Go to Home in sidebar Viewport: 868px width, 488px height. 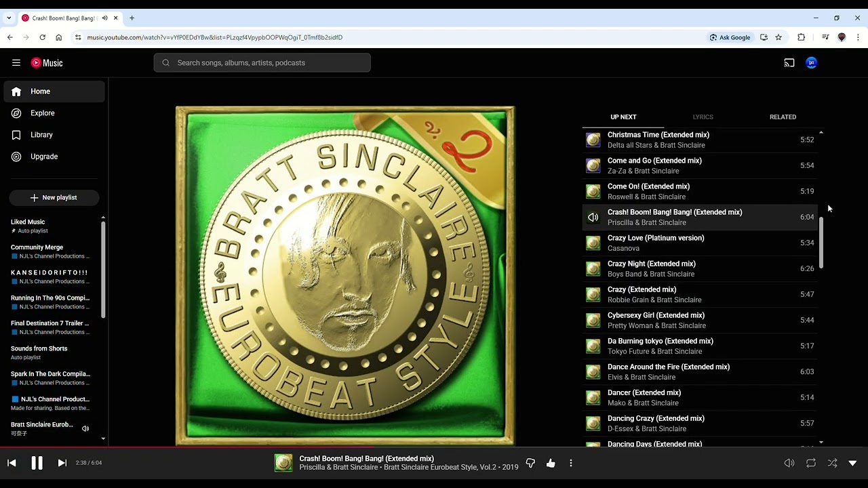pyautogui.click(x=54, y=91)
